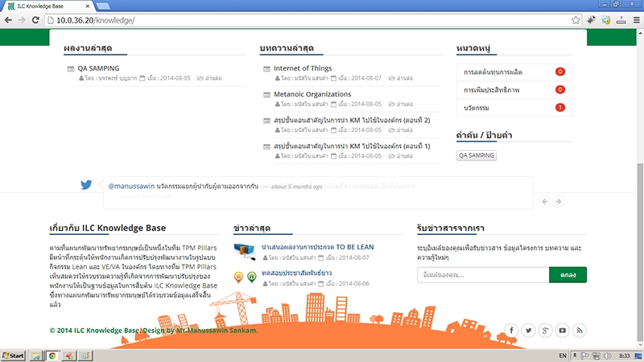The width and height of the screenshot is (644, 362).
Task: Click the Twitter social icon in footer
Action: (x=529, y=331)
